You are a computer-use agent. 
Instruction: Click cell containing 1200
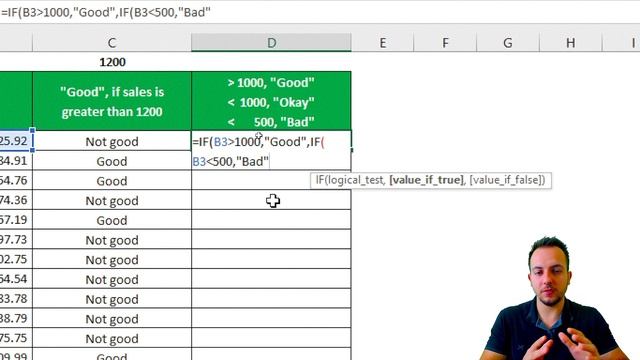pyautogui.click(x=112, y=62)
